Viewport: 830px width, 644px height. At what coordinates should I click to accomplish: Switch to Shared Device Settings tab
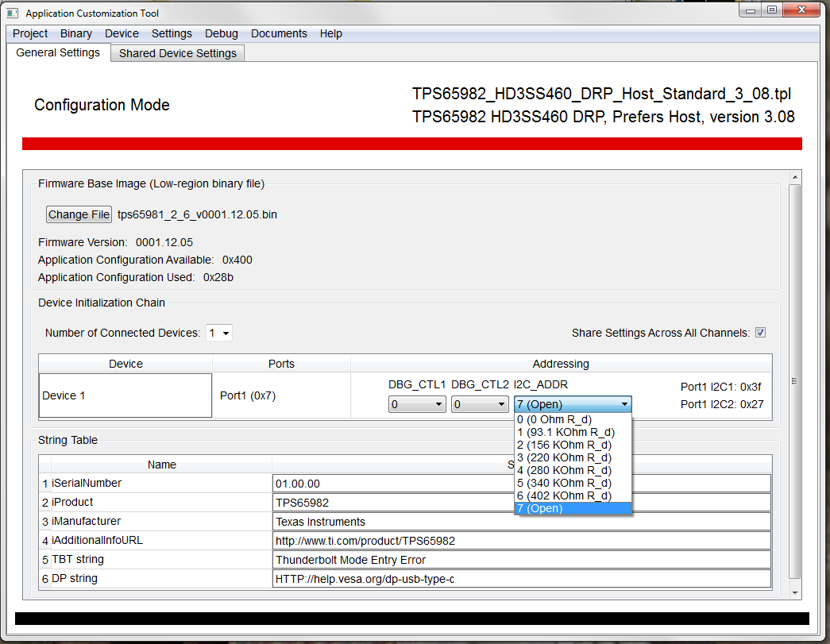[177, 53]
